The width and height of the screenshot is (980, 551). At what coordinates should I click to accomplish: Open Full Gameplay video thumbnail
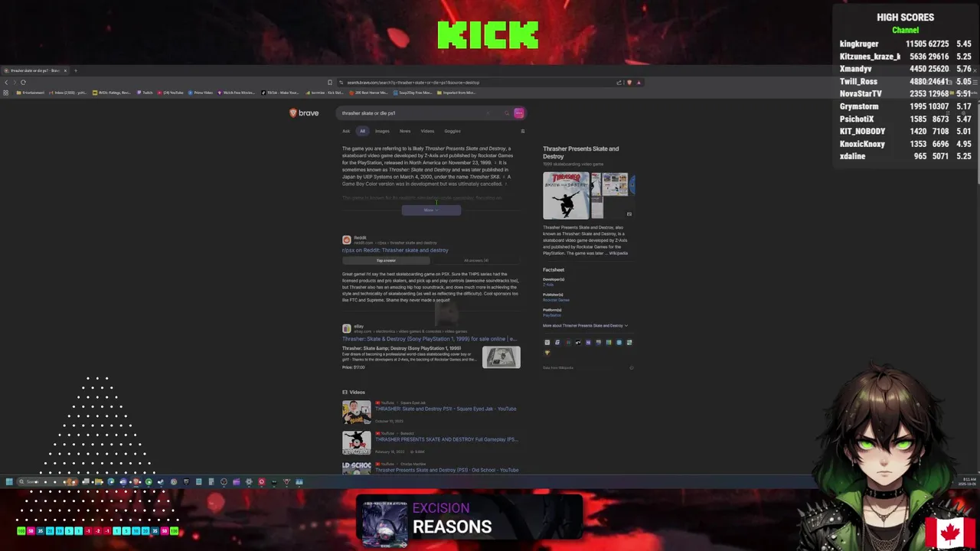357,442
